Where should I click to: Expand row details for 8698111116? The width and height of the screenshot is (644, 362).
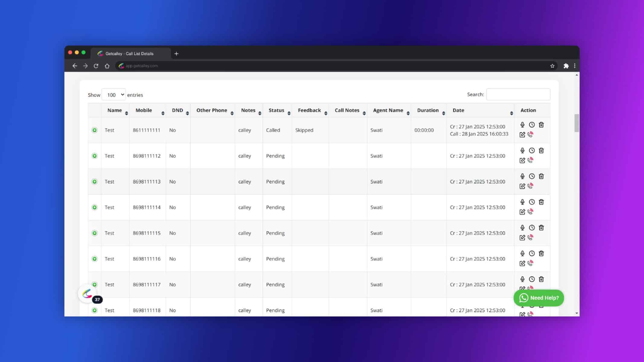click(x=95, y=259)
